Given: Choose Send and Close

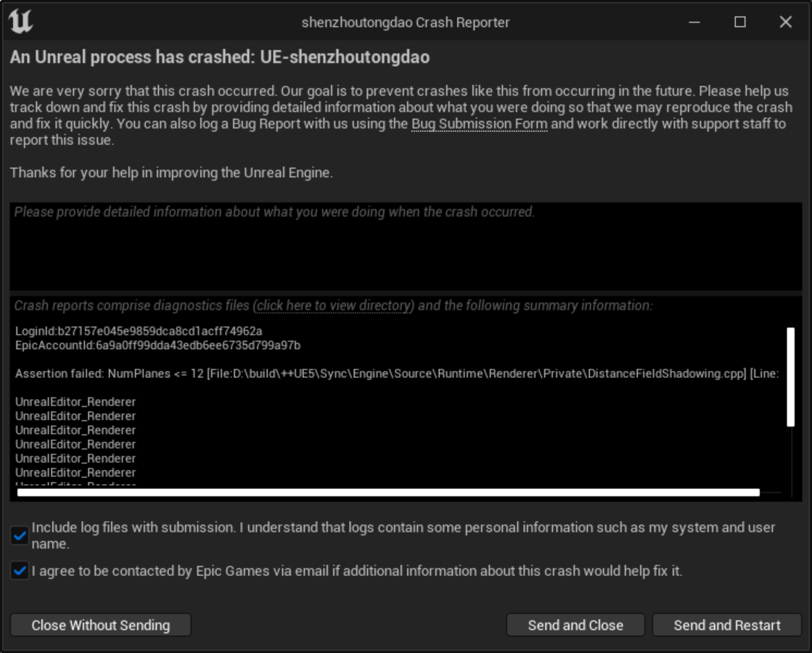Looking at the screenshot, I should click(575, 625).
